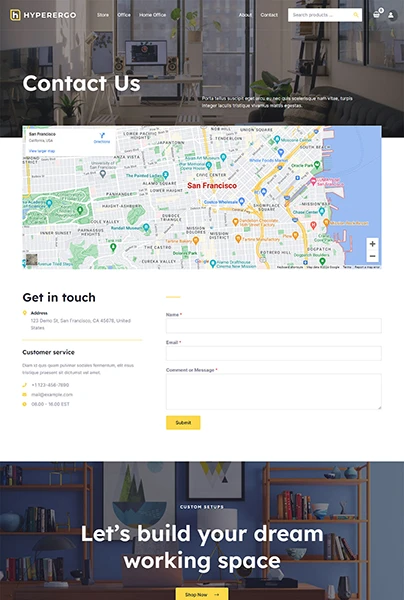Screen dimensions: 404x600
Task: Open the user account icon
Action: pyautogui.click(x=391, y=15)
